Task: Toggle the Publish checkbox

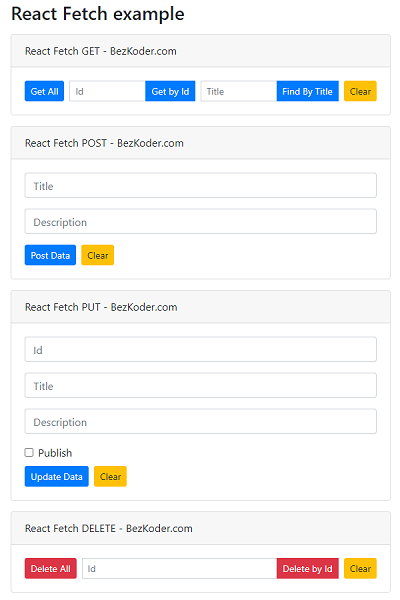Action: click(x=29, y=453)
